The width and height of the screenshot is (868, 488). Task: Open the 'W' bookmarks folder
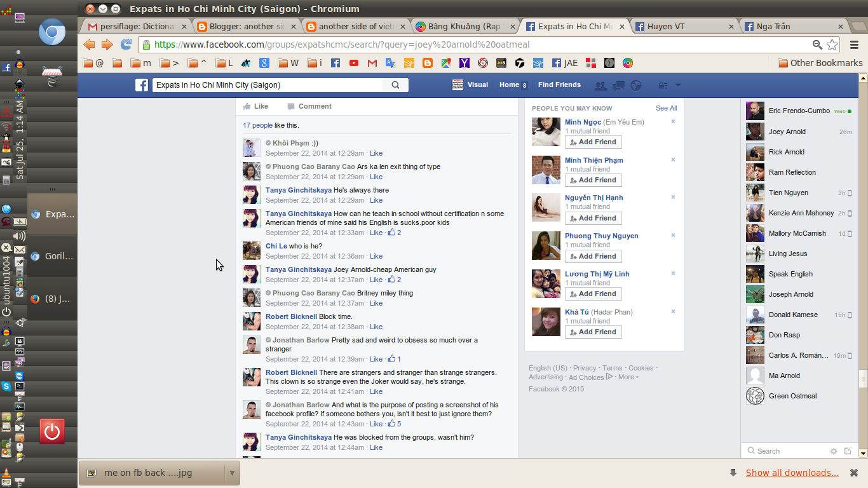point(287,63)
